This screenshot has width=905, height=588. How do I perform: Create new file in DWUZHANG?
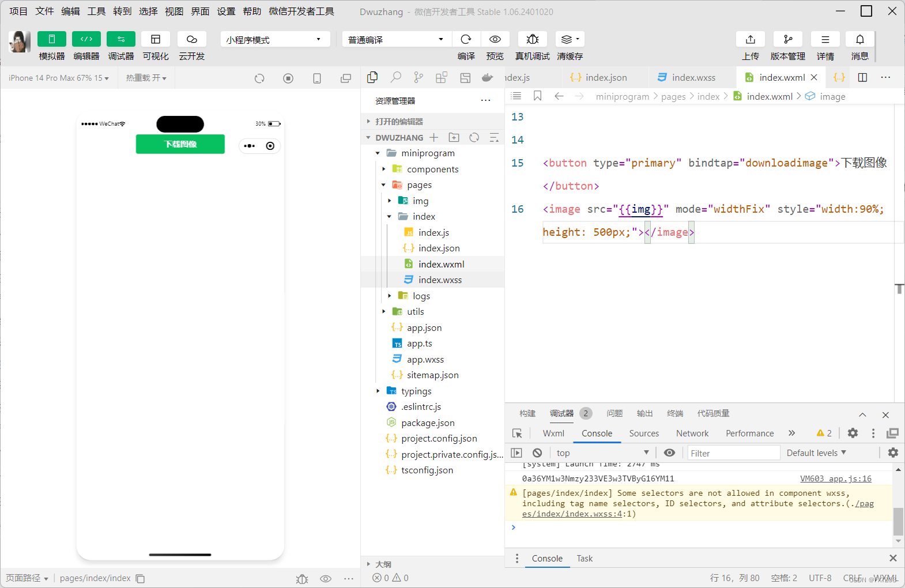pyautogui.click(x=434, y=138)
